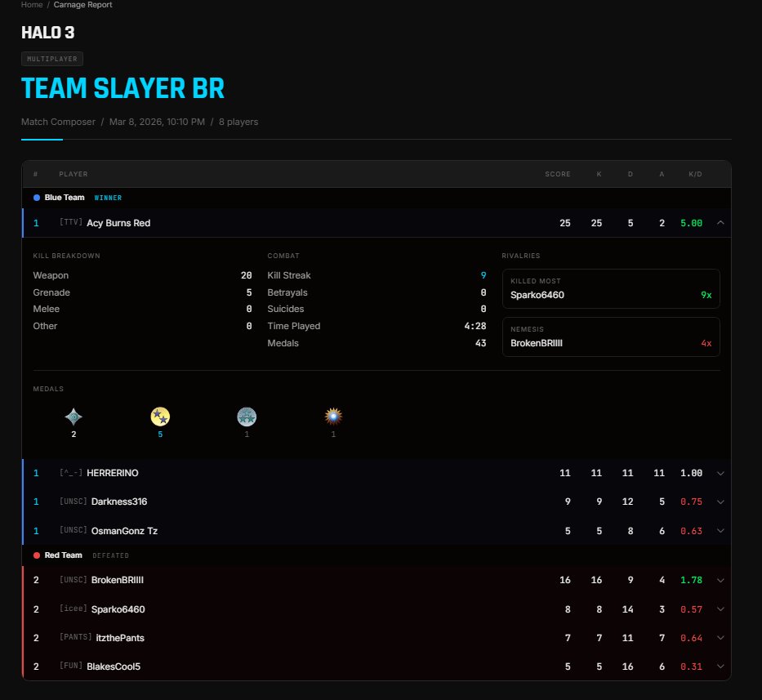Click player name HERRERINO
The height and width of the screenshot is (700, 762).
click(112, 473)
